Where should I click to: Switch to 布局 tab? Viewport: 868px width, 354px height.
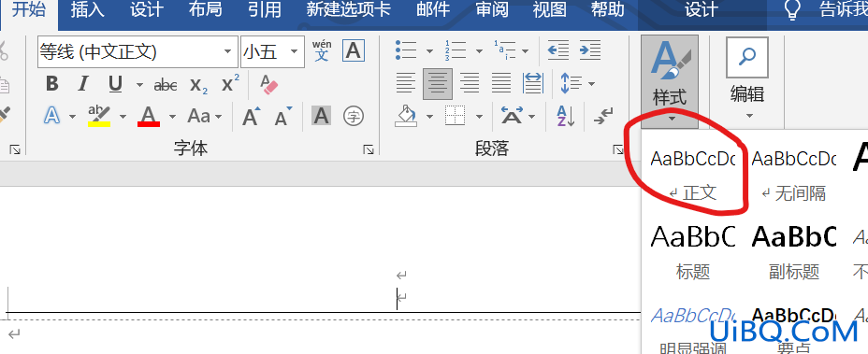205,9
